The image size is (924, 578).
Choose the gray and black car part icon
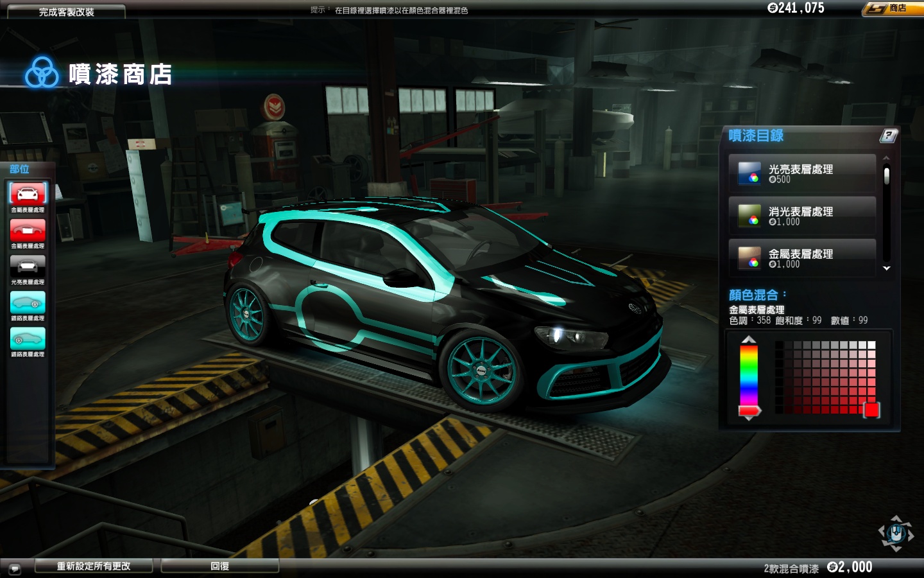tap(28, 266)
